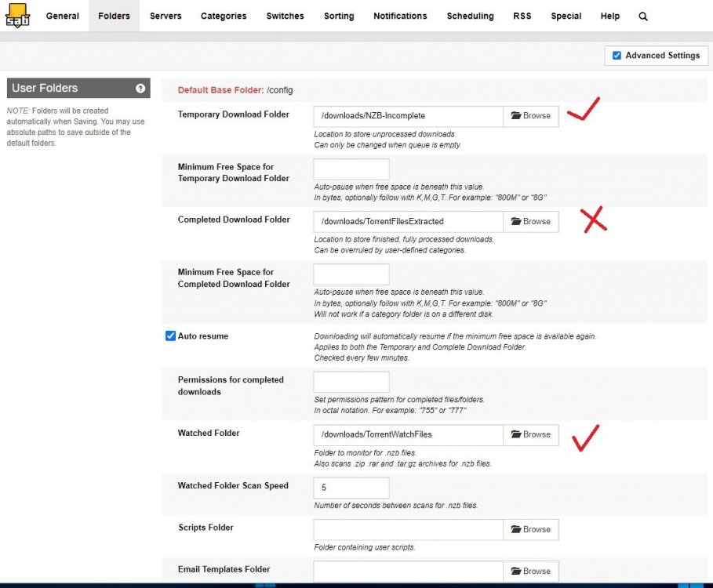Click the Completed Download Folder path field
This screenshot has height=588, width=713.
click(408, 221)
